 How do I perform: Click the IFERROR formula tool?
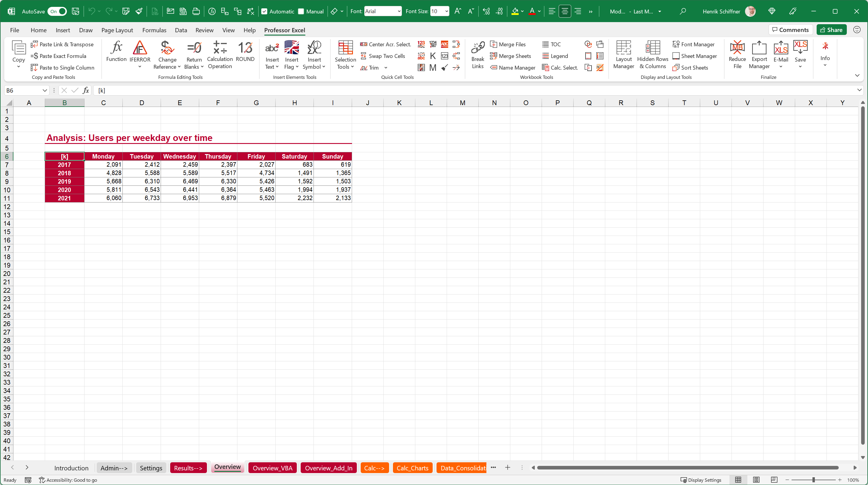140,53
